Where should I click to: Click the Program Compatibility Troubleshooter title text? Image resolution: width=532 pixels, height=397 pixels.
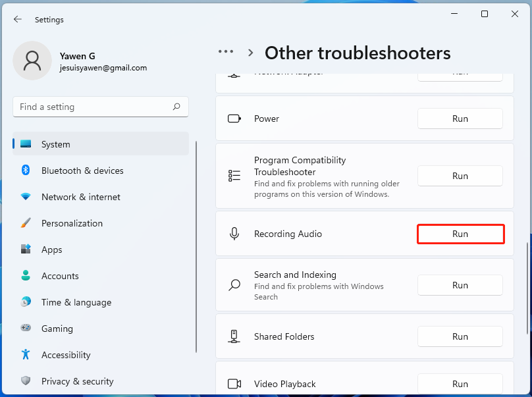tap(300, 166)
